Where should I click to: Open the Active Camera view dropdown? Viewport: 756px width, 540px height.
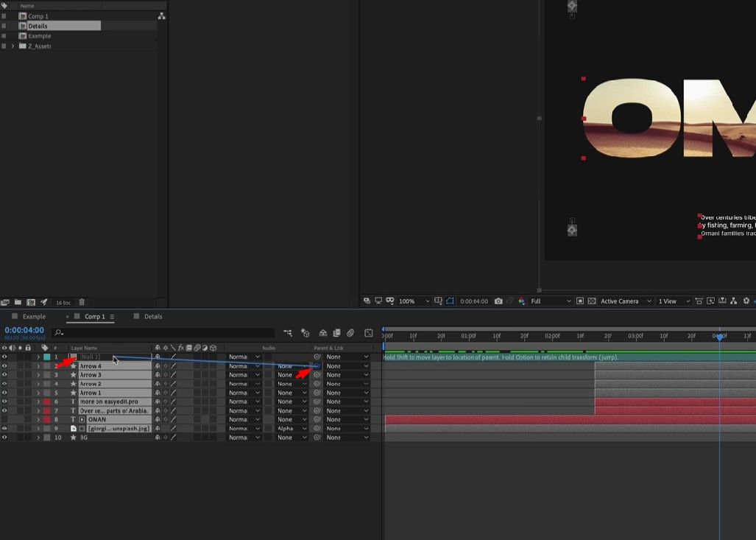point(626,301)
